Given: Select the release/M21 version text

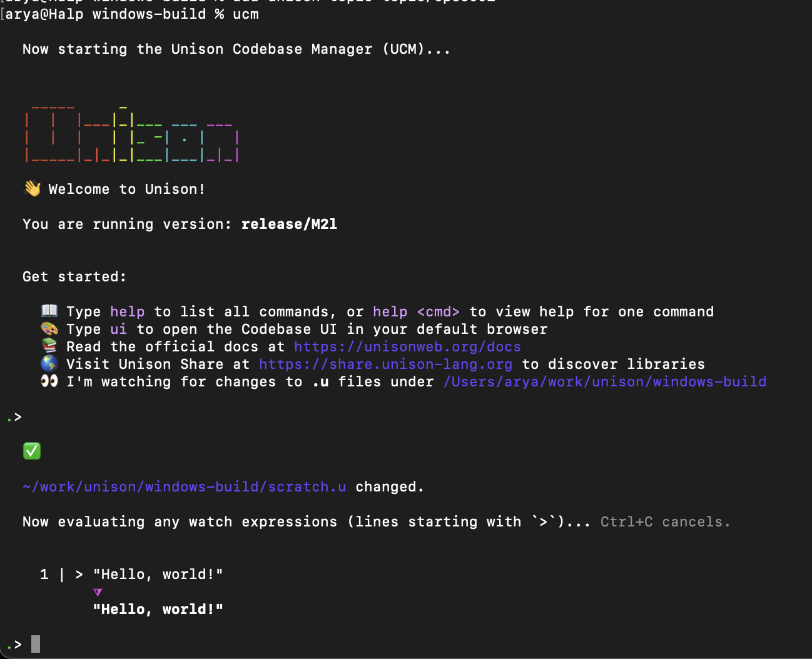Looking at the screenshot, I should (x=289, y=224).
